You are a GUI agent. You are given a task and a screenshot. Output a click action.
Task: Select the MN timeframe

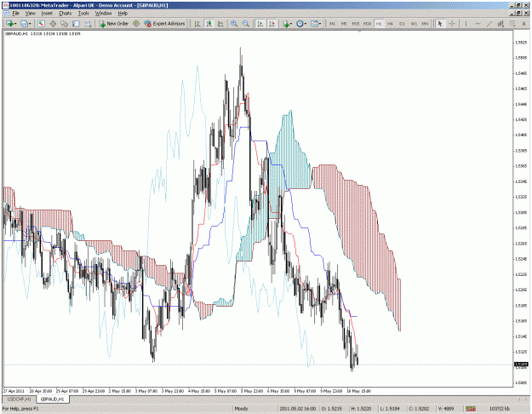[425, 24]
